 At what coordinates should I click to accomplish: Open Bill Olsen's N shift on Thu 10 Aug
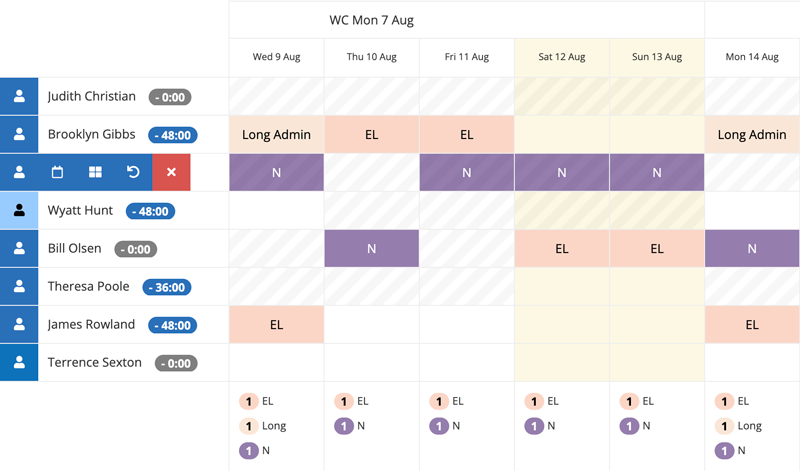pos(371,249)
